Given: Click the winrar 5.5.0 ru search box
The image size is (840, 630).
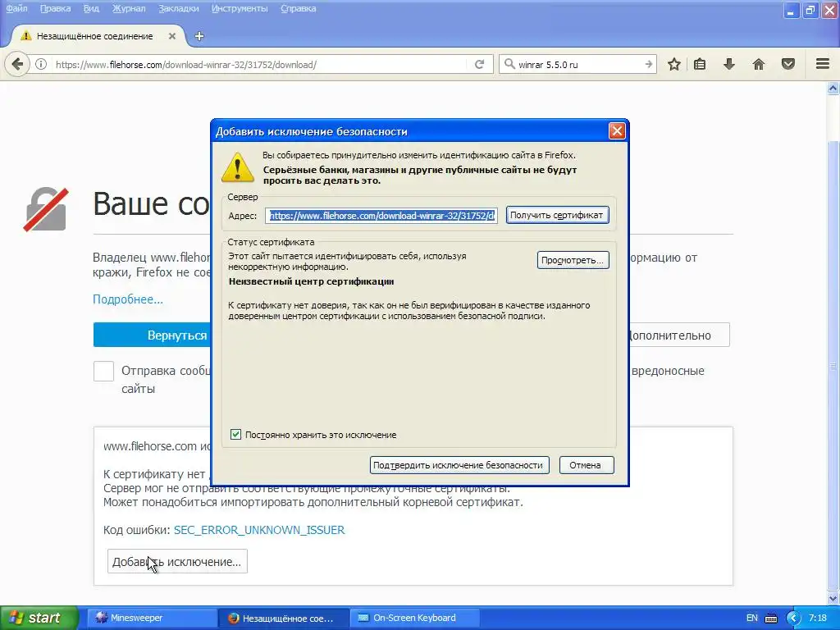Looking at the screenshot, I should [577, 64].
